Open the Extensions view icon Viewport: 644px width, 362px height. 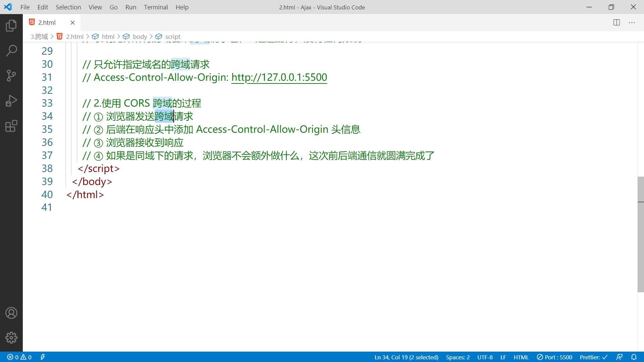11,126
